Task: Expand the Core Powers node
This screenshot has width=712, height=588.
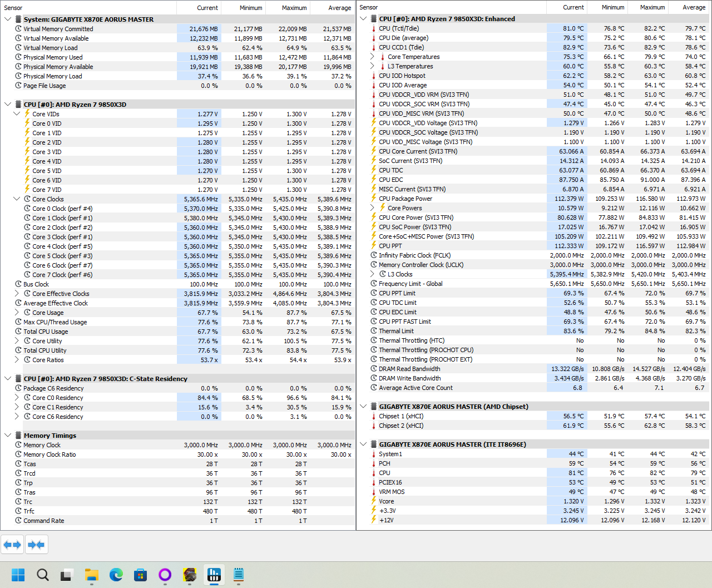Action: click(x=372, y=208)
